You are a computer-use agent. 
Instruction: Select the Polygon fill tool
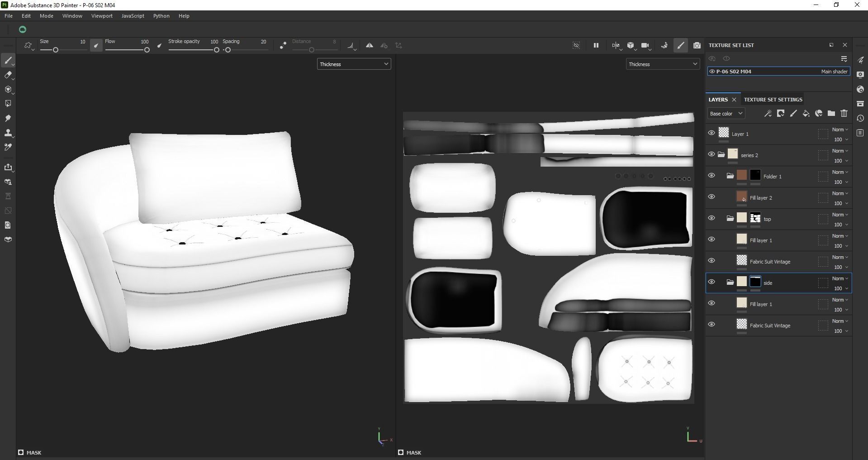8,104
